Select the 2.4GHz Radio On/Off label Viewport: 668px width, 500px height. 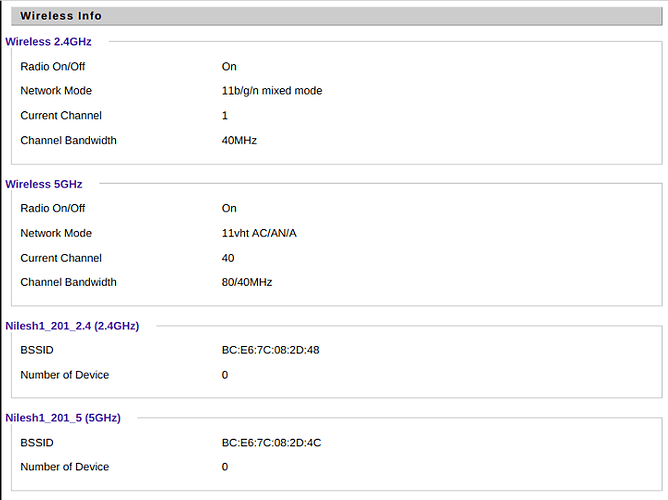pyautogui.click(x=53, y=66)
